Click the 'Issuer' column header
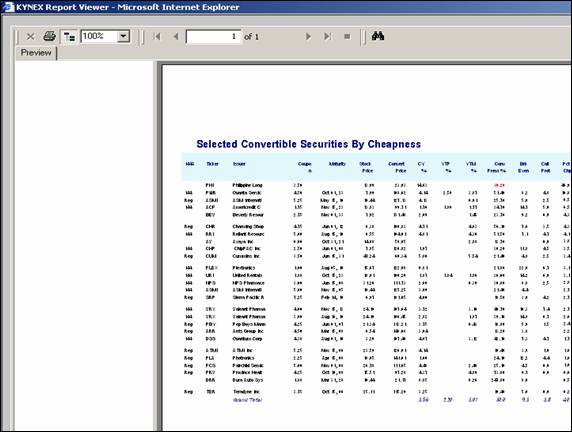Viewport: 572px width, 432px height. [x=239, y=164]
